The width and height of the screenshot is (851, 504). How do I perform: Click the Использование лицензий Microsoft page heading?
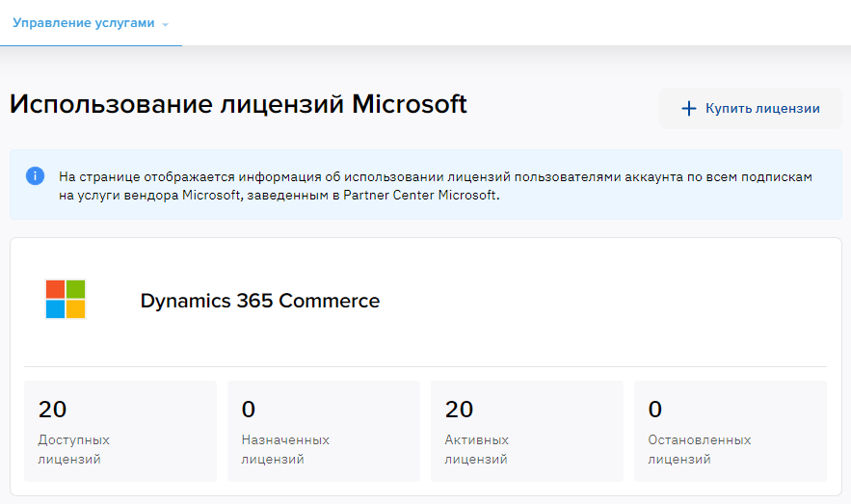[x=238, y=104]
